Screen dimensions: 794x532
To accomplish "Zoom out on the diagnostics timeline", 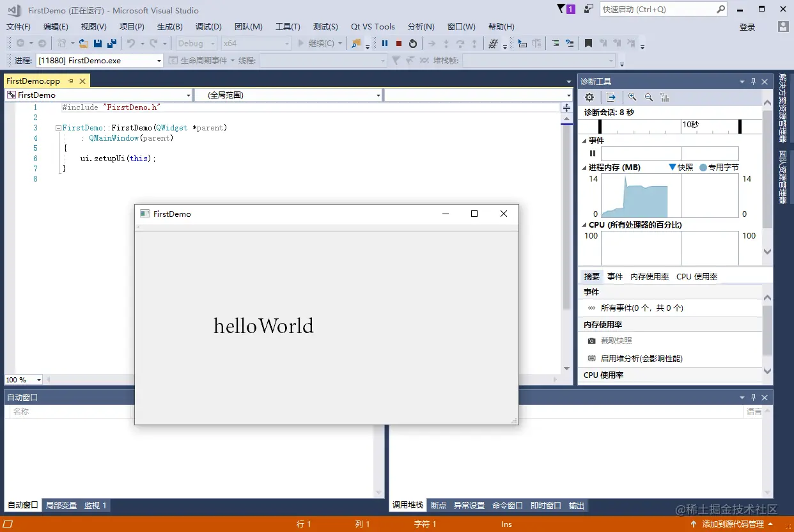I will pyautogui.click(x=649, y=97).
